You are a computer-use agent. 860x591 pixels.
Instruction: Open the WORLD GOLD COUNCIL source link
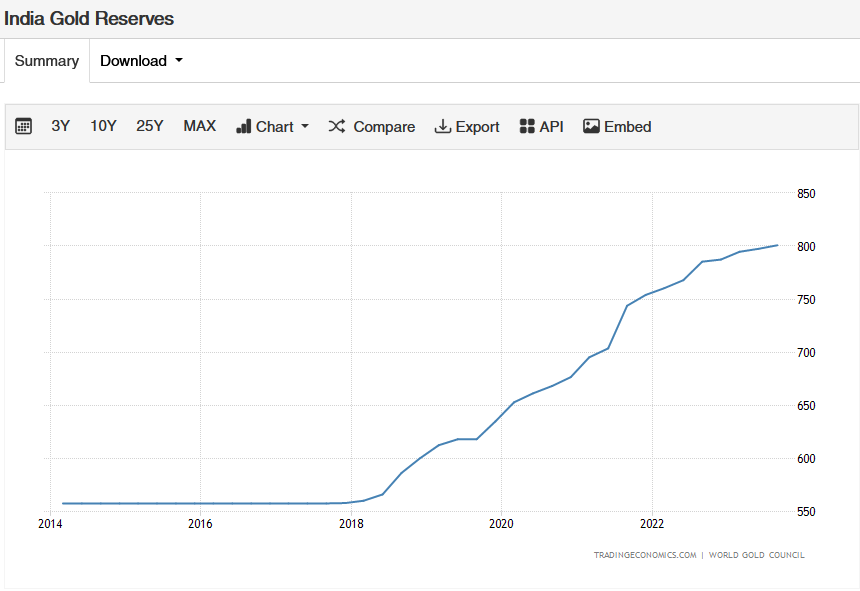756,555
